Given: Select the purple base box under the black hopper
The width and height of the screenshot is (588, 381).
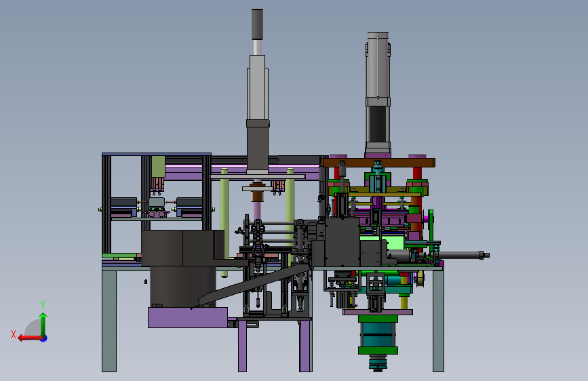Looking at the screenshot, I should pos(188,317).
